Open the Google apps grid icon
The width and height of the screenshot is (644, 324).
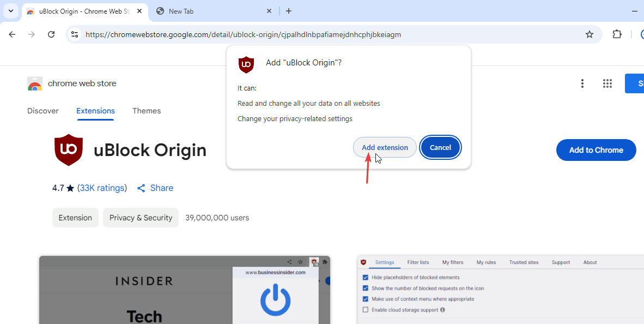[x=607, y=83]
